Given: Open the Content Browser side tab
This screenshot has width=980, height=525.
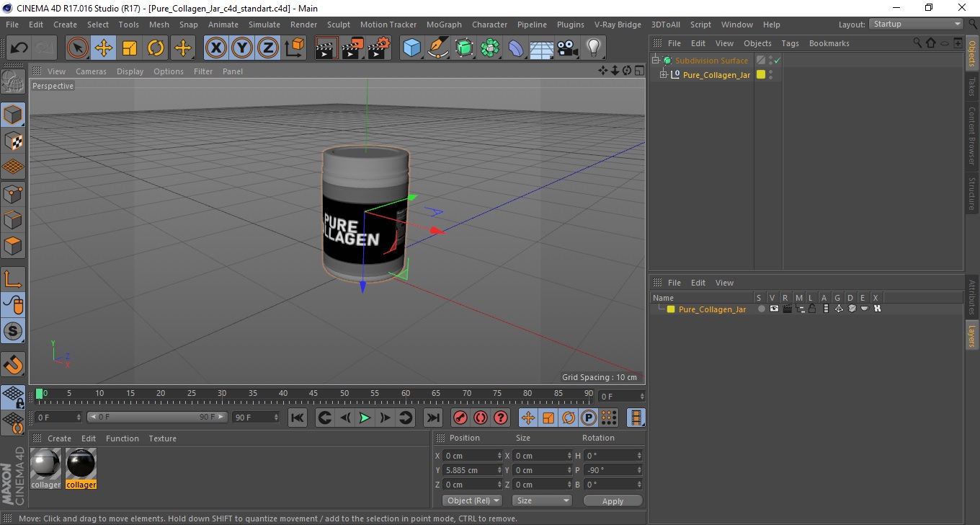Looking at the screenshot, I should click(971, 136).
